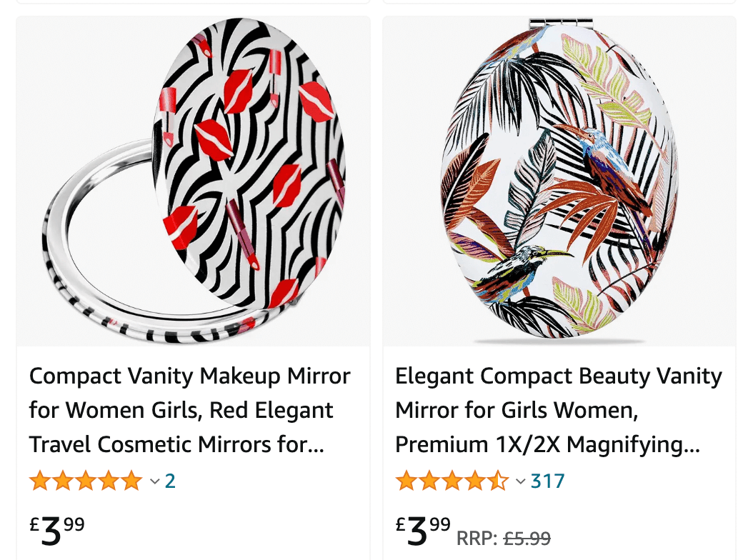
Task: Expand rating breakdown chevron beside review count 317
Action: coord(521,481)
